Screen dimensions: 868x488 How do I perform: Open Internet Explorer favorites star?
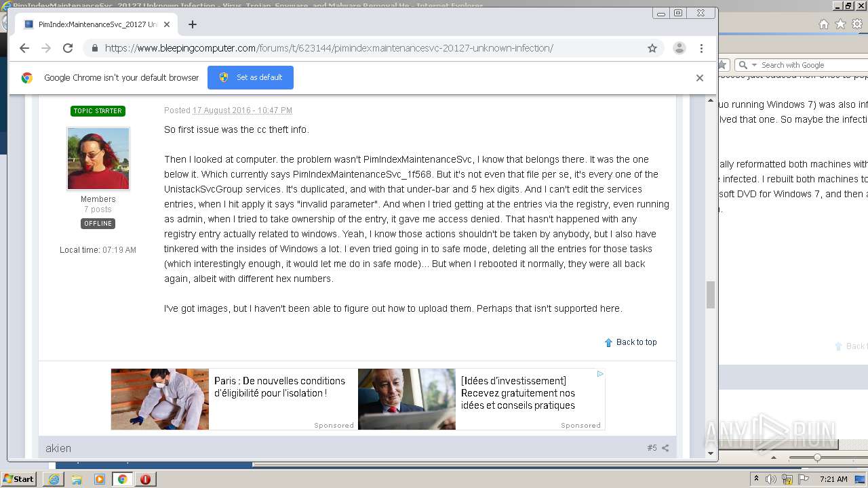click(840, 24)
